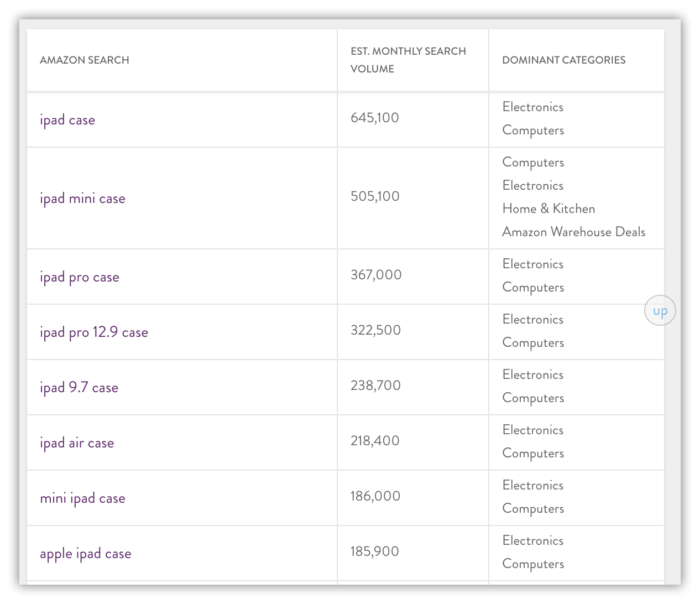700x604 pixels.
Task: Open the "mini ipad case" keyword link
Action: (x=82, y=498)
